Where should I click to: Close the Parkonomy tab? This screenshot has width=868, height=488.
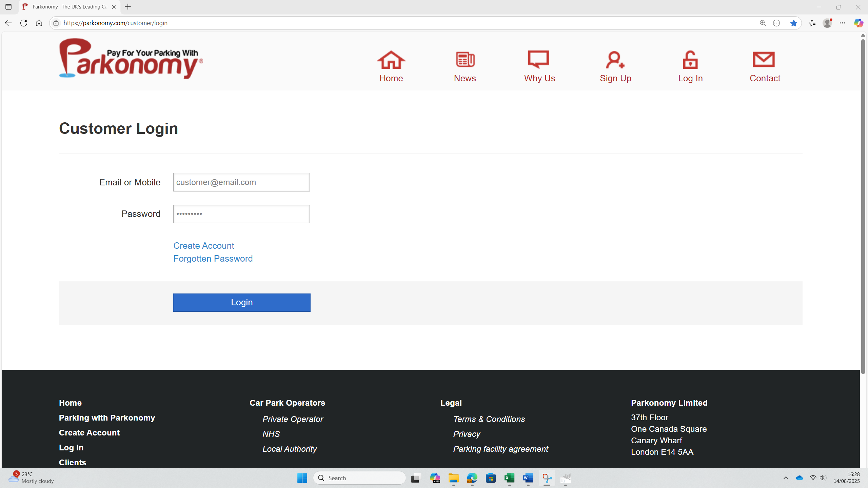pyautogui.click(x=114, y=7)
